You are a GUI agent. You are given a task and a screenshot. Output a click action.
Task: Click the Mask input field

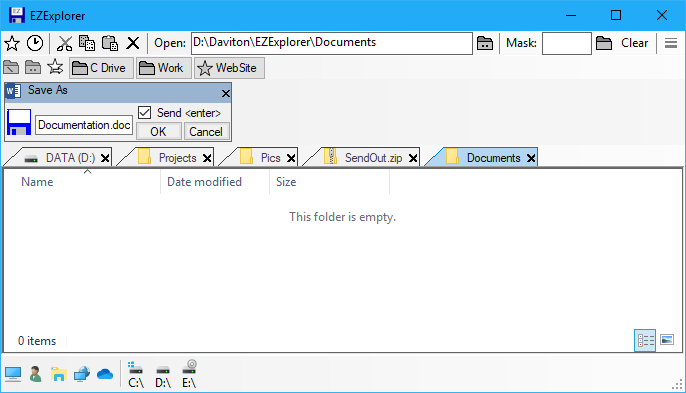567,43
